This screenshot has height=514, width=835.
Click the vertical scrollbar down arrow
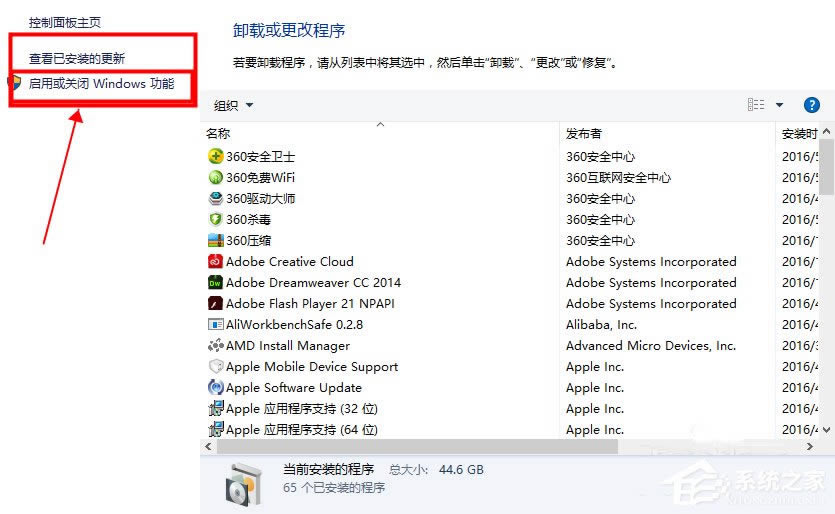click(826, 429)
